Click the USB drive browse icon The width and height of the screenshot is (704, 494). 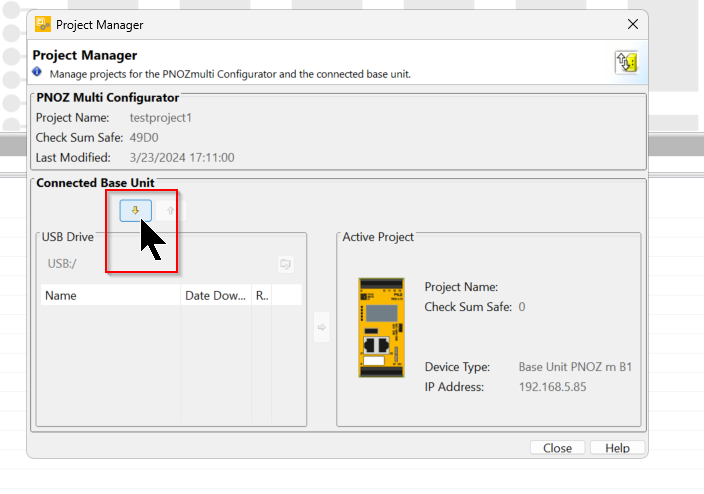coord(286,264)
